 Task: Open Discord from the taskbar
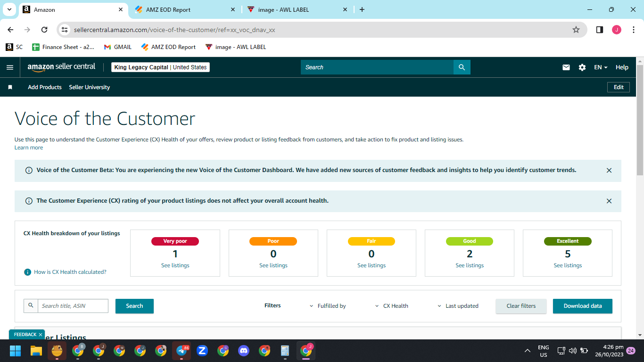pos(244,351)
